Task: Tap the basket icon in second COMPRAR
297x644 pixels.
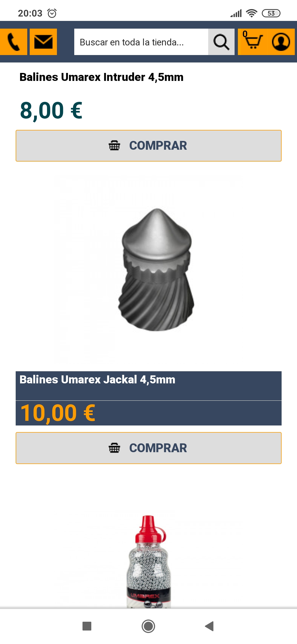Action: 114,448
